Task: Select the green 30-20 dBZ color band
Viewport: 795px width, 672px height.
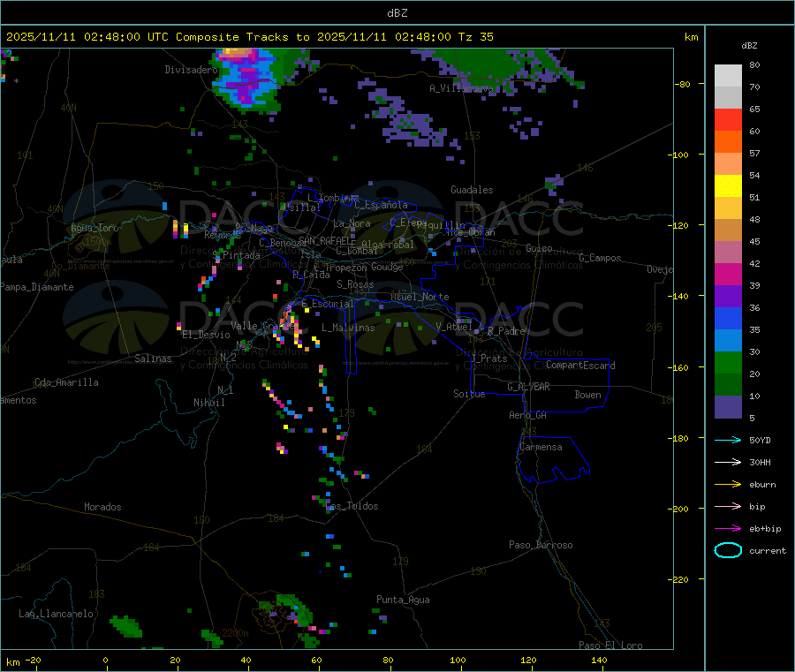Action: (x=728, y=362)
